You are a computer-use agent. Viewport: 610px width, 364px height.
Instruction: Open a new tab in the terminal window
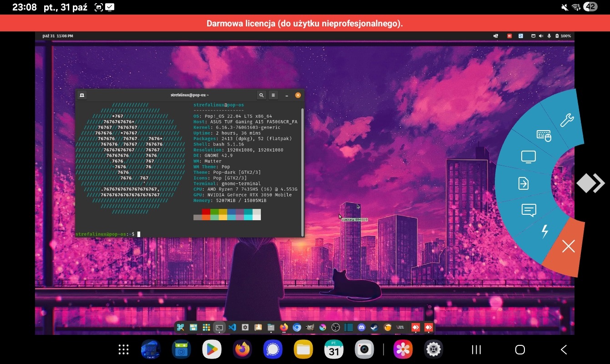point(82,95)
